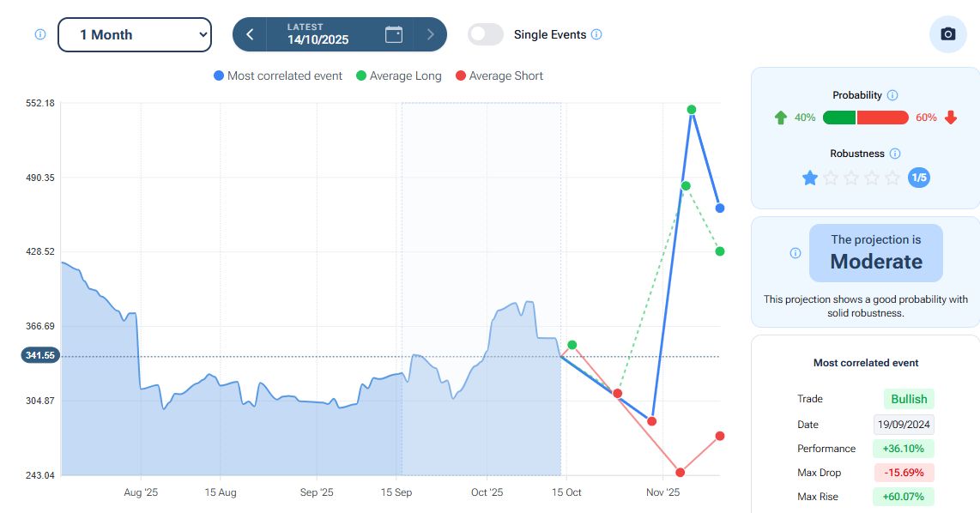Click info icon left of period dropdown
The height and width of the screenshot is (513, 980).
pyautogui.click(x=39, y=34)
